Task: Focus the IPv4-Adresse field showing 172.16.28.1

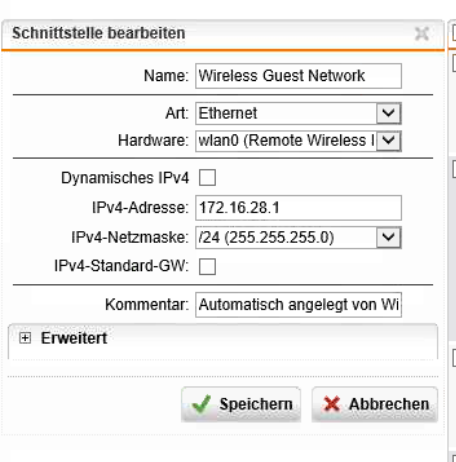Action: click(x=298, y=208)
